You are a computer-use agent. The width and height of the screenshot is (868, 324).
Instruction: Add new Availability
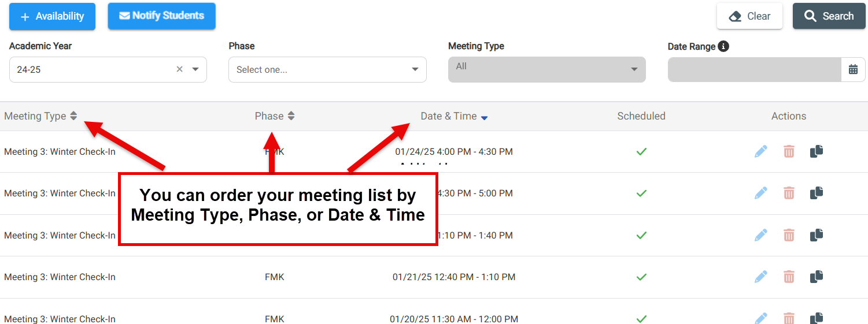52,16
